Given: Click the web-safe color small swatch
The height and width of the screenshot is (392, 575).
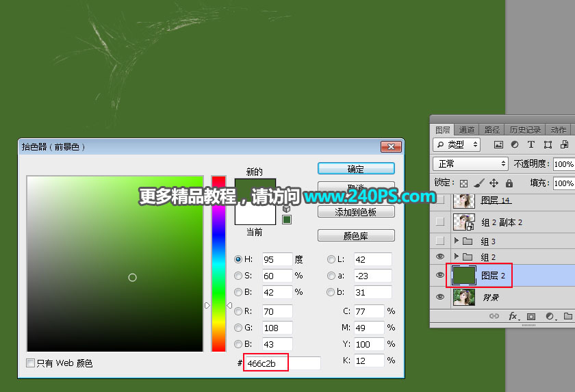Looking at the screenshot, I should click(x=287, y=220).
